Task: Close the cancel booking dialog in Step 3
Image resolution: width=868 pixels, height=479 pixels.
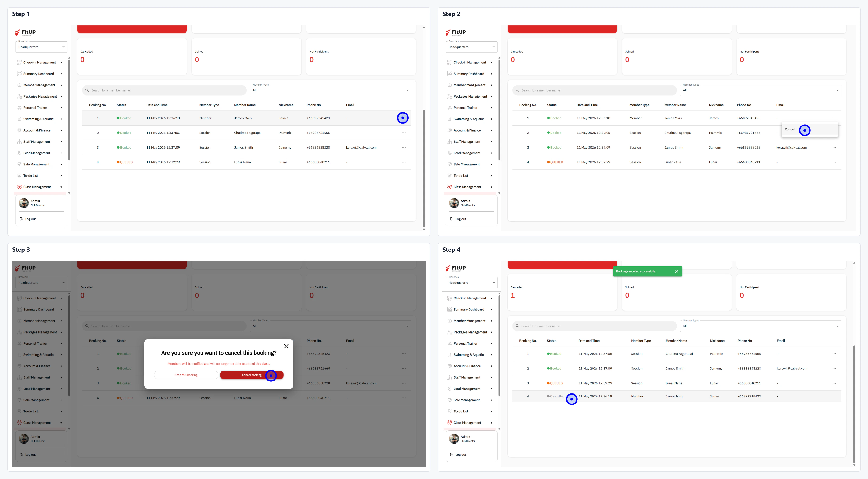Action: tap(287, 346)
